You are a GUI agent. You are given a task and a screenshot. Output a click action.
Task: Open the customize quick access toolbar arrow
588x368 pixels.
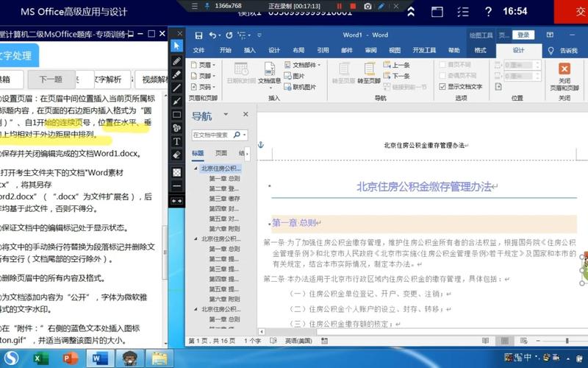[x=259, y=35]
